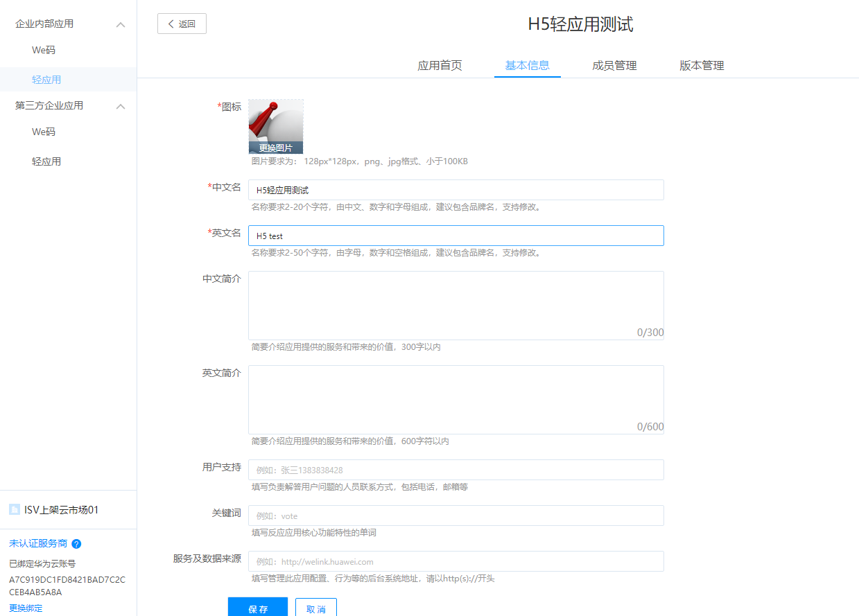
Task: Click the 返回 button
Action: (182, 23)
